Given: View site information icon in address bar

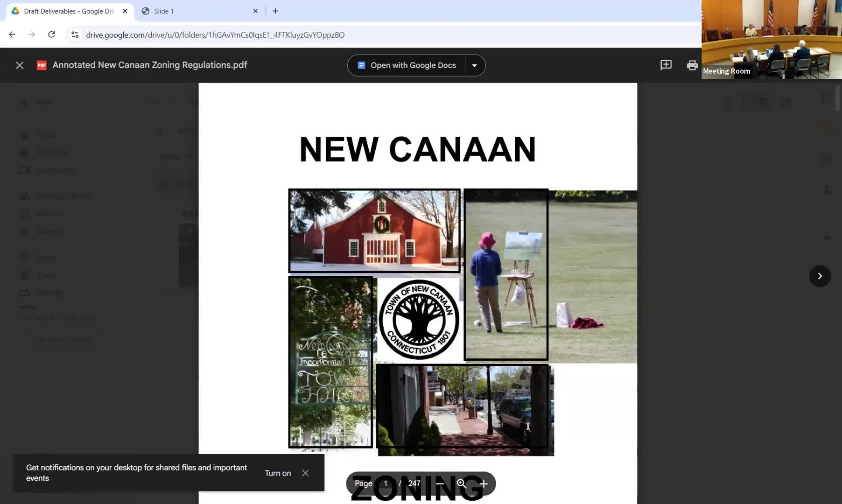Looking at the screenshot, I should pyautogui.click(x=75, y=35).
